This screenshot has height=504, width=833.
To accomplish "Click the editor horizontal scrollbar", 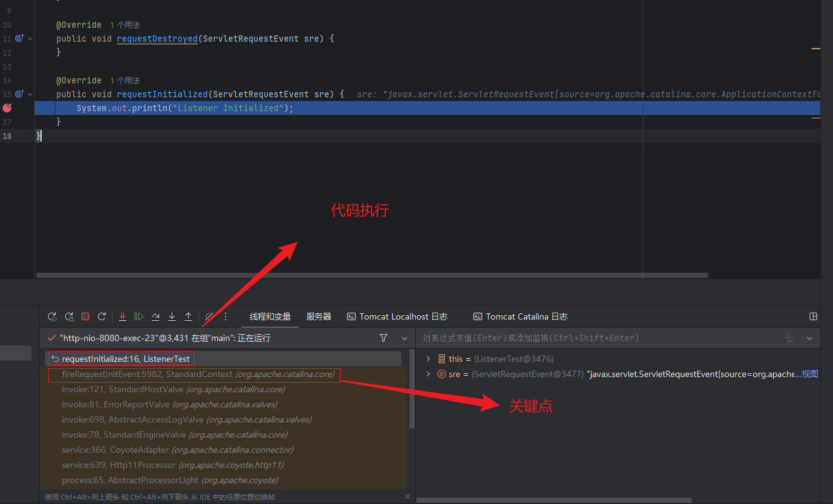I will point(372,275).
